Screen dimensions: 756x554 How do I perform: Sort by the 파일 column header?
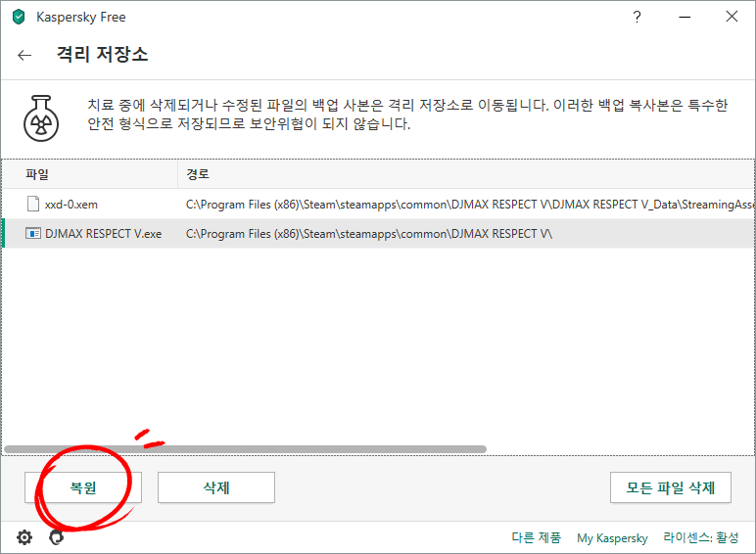click(90, 174)
